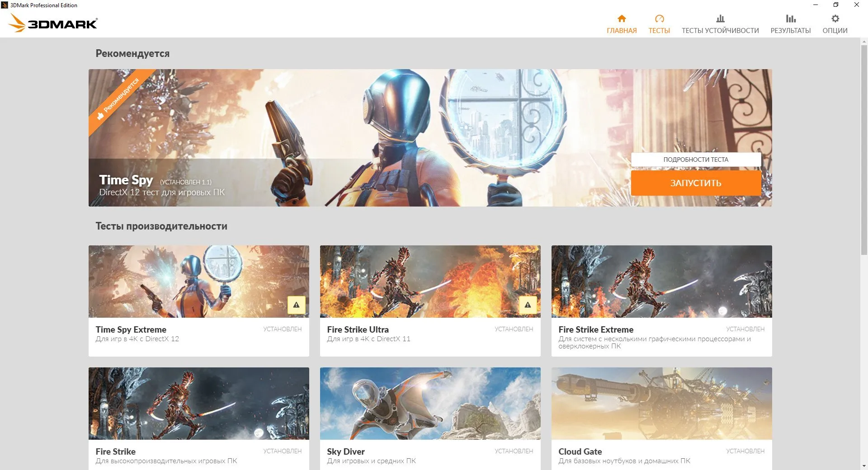Viewport: 868px width, 470px height.
Task: Click the home icon above ГЛАВНАЯ
Action: click(x=622, y=19)
